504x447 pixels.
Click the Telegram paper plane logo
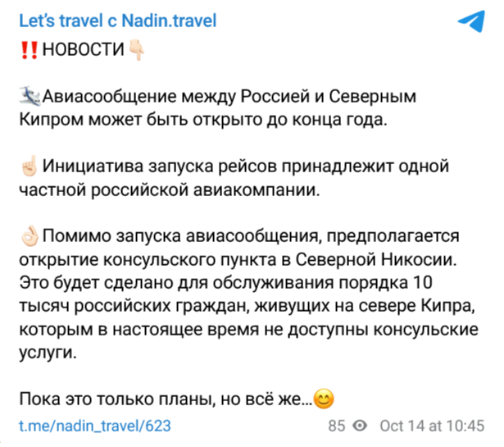471,21
